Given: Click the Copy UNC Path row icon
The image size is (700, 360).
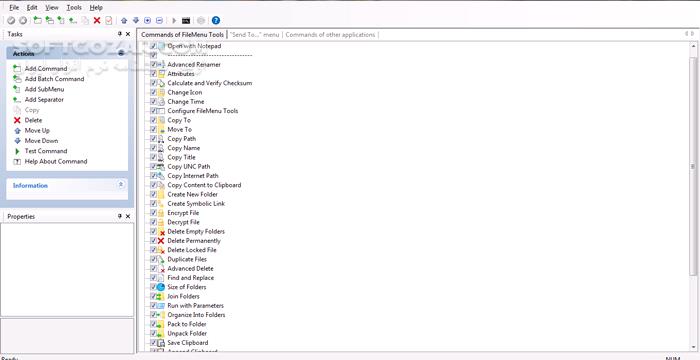Looking at the screenshot, I should coord(161,167).
